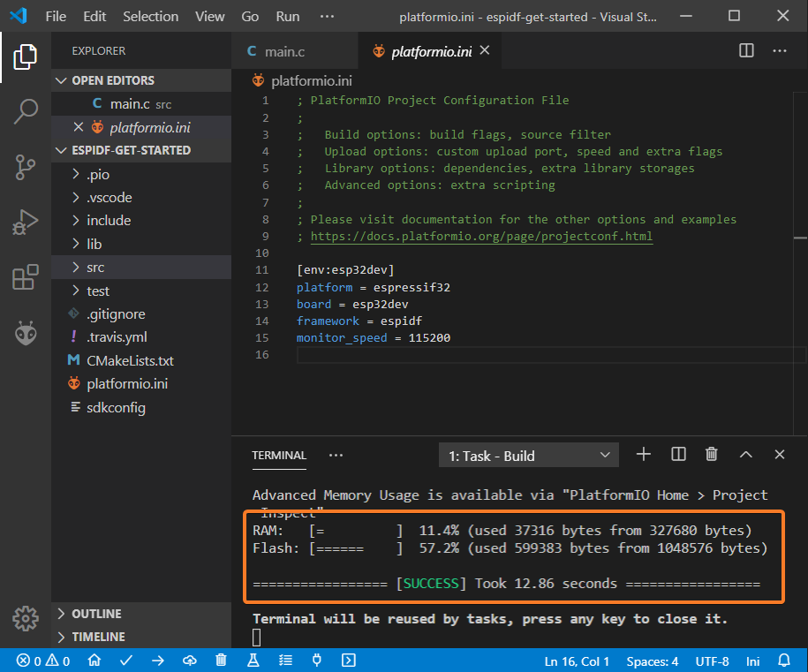This screenshot has width=808, height=672.
Task: Click PlatformIO Test flask icon
Action: point(253,661)
